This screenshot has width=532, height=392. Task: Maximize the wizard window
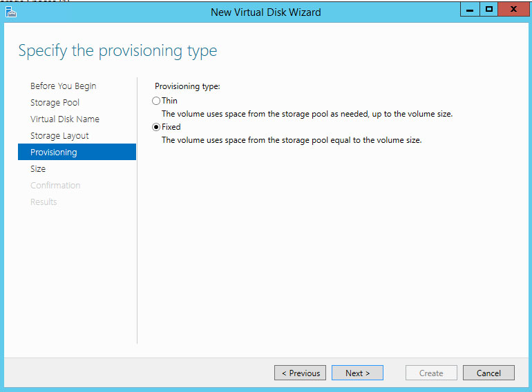pyautogui.click(x=489, y=10)
